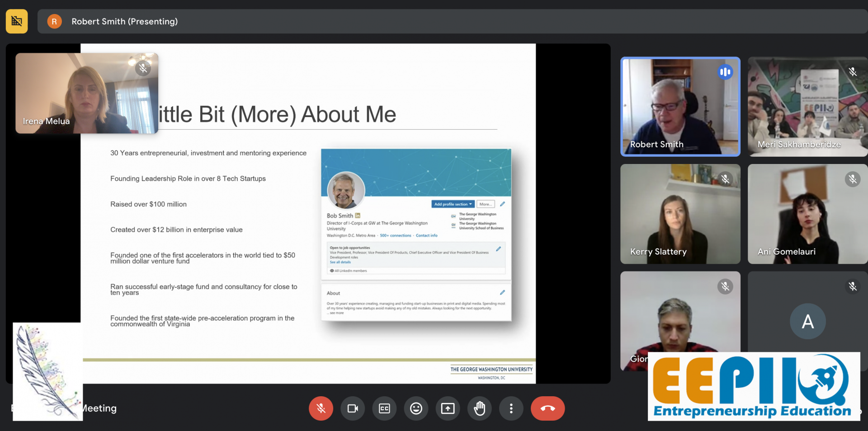Click the muted mic icon on Irena Melua's tile
Screen dimensions: 868x431
143,68
